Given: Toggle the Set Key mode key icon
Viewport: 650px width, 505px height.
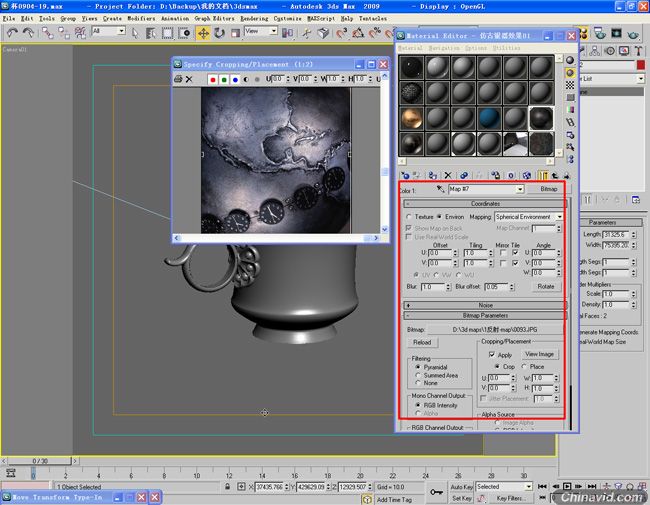Looking at the screenshot, I should click(436, 492).
